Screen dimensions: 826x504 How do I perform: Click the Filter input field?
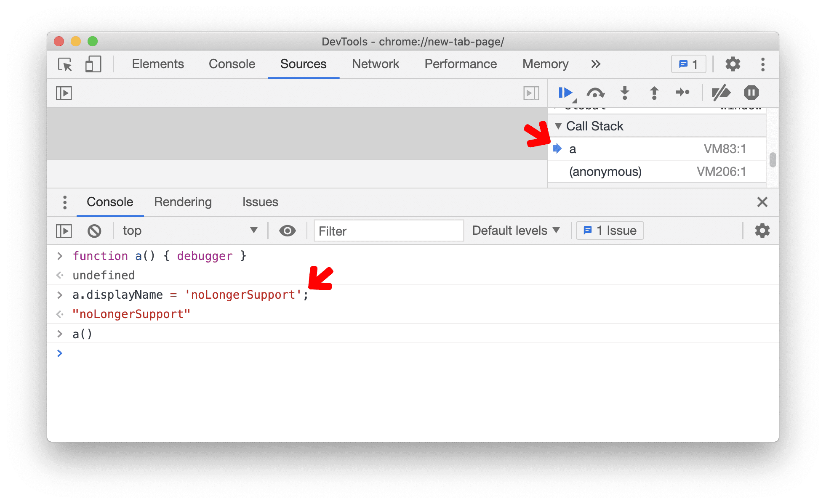click(389, 230)
